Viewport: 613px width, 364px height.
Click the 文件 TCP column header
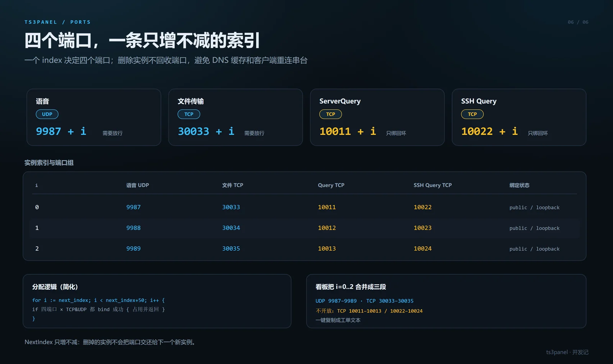coord(233,185)
